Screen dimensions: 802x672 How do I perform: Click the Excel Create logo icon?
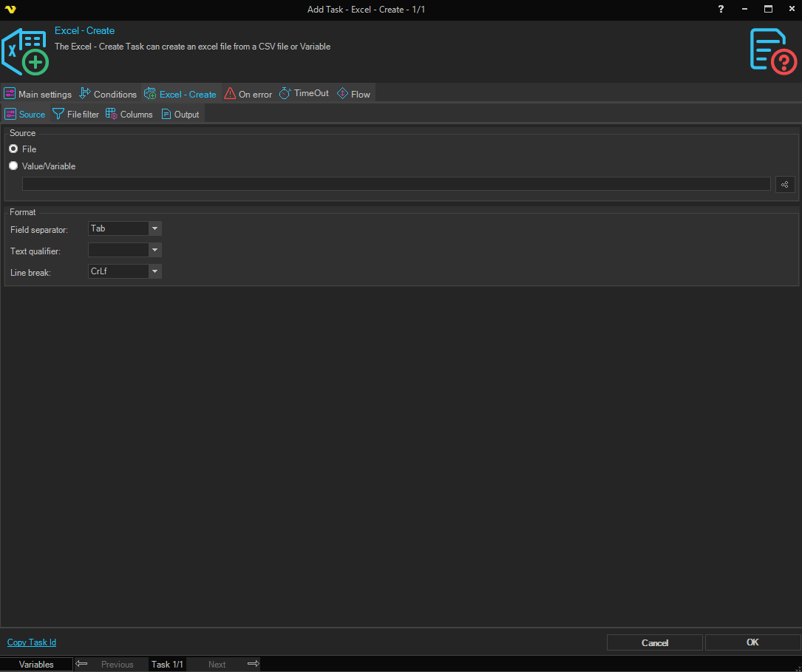[x=25, y=52]
